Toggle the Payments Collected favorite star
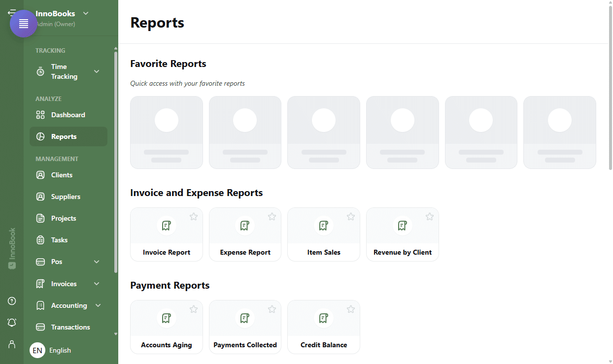The height and width of the screenshot is (364, 613). [x=272, y=309]
